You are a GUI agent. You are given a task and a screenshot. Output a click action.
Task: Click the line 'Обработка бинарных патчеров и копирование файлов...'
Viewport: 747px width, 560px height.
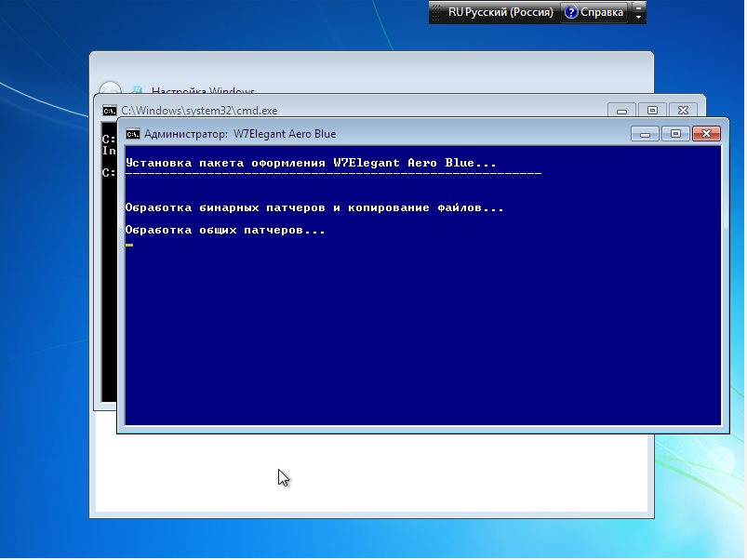(x=314, y=207)
